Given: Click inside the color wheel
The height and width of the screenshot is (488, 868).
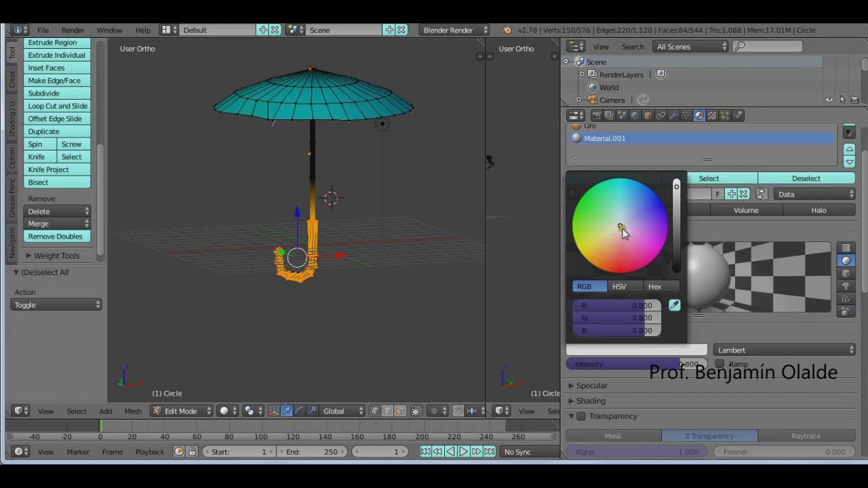Looking at the screenshot, I should point(620,226).
